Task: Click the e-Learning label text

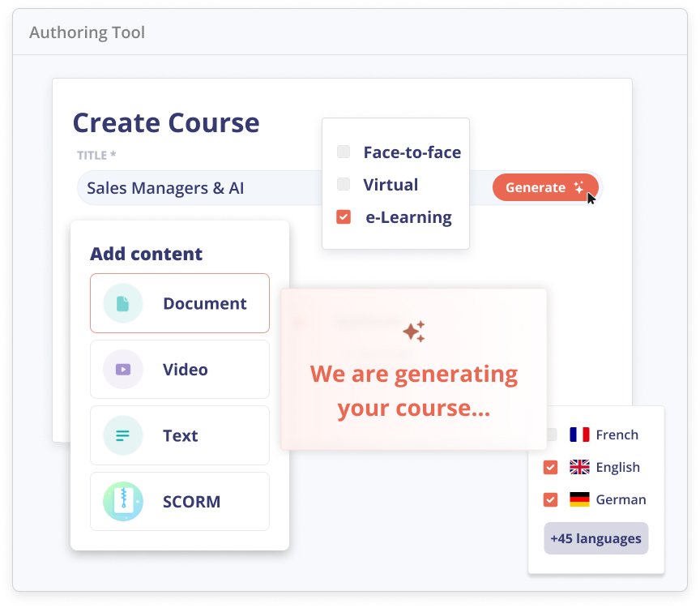Action: (x=408, y=217)
